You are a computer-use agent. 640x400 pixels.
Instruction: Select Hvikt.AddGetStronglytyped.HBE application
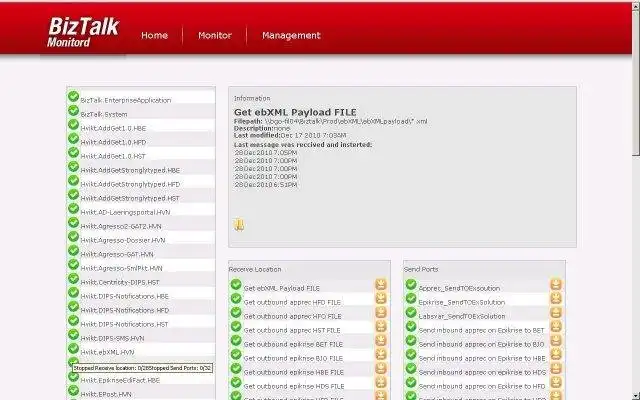[130, 170]
